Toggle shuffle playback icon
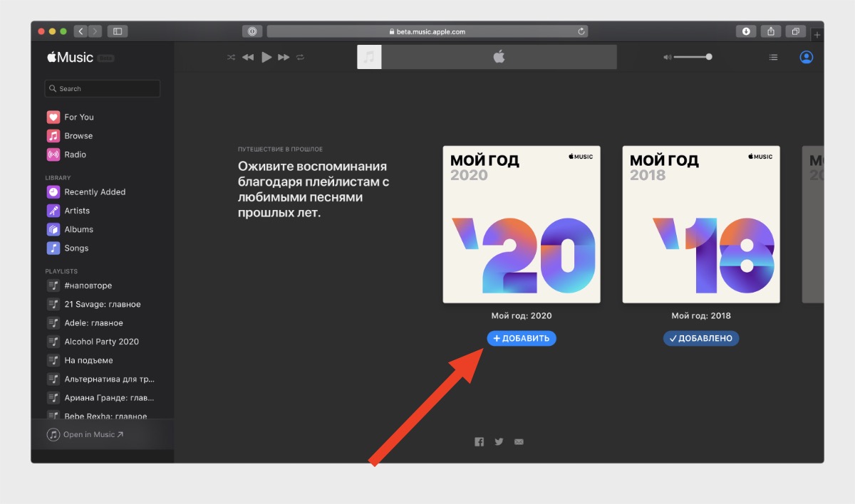The height and width of the screenshot is (504, 855). 231,58
